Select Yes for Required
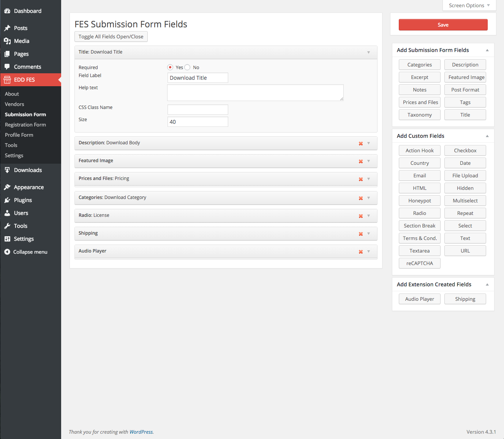This screenshot has height=439, width=504. 170,67
